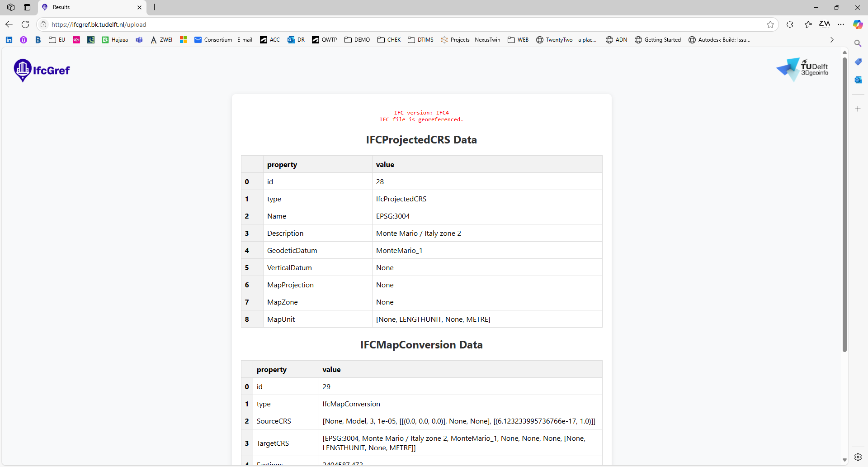
Task: Open Projects - NexusTwin bookmark
Action: coord(471,40)
